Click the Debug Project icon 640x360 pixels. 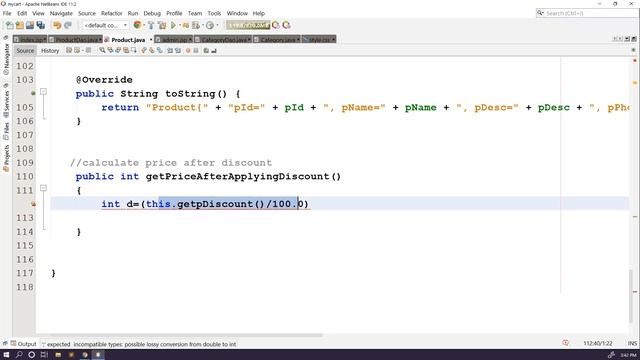[186, 25]
